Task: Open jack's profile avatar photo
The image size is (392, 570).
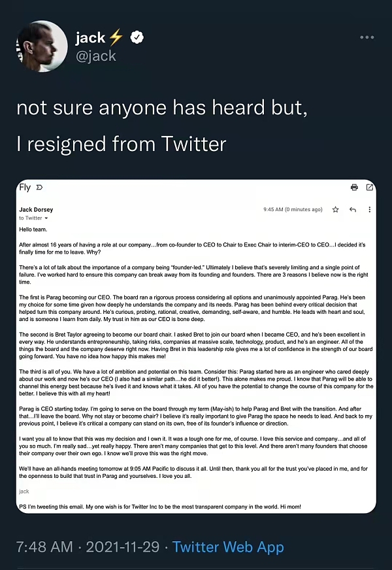Action: [42, 46]
